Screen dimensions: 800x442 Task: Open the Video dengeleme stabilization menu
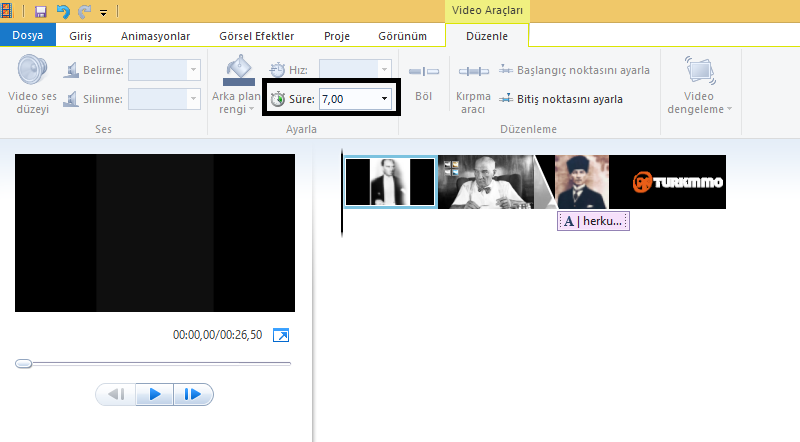[x=699, y=85]
